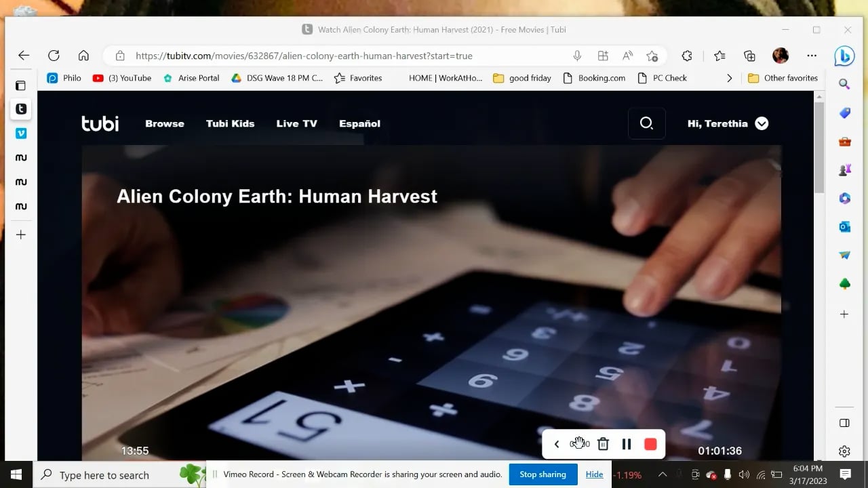Click Stop sharing button

(x=542, y=474)
